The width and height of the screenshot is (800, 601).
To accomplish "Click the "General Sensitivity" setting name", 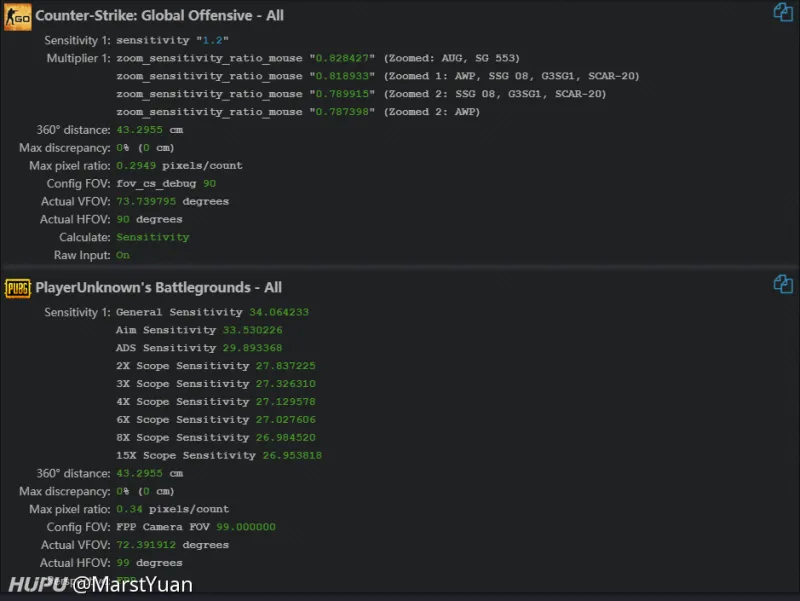I will pos(179,312).
